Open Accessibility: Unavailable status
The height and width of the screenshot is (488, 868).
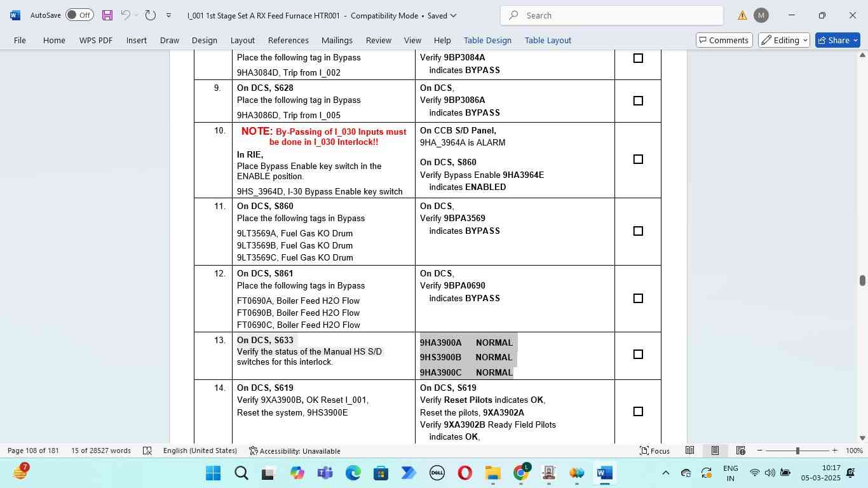[295, 451]
